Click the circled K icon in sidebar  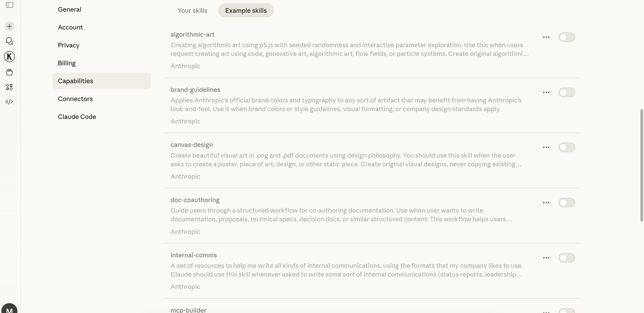(9, 57)
